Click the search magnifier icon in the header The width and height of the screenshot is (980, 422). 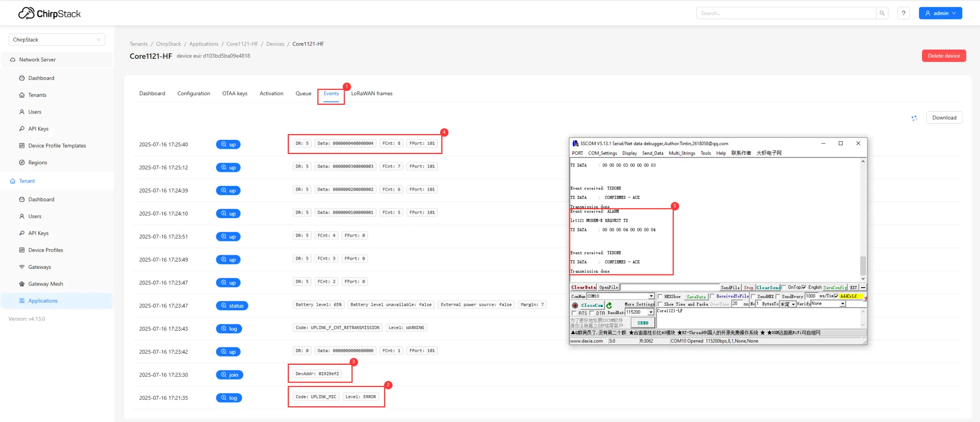[x=882, y=13]
